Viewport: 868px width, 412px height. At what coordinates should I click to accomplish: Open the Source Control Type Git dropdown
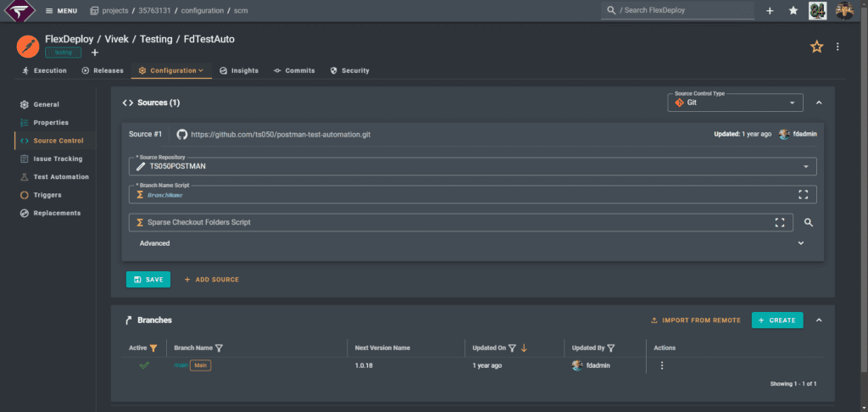pyautogui.click(x=735, y=103)
